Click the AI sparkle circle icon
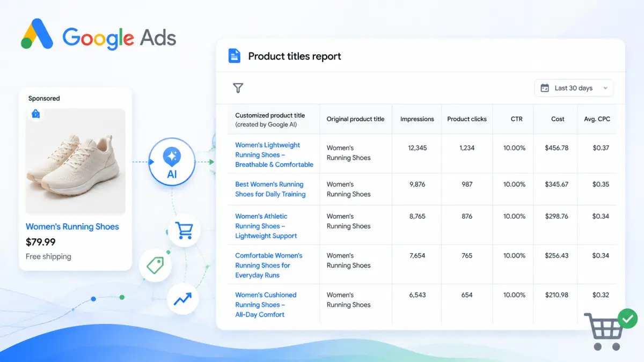This screenshot has height=362, width=644. click(172, 161)
